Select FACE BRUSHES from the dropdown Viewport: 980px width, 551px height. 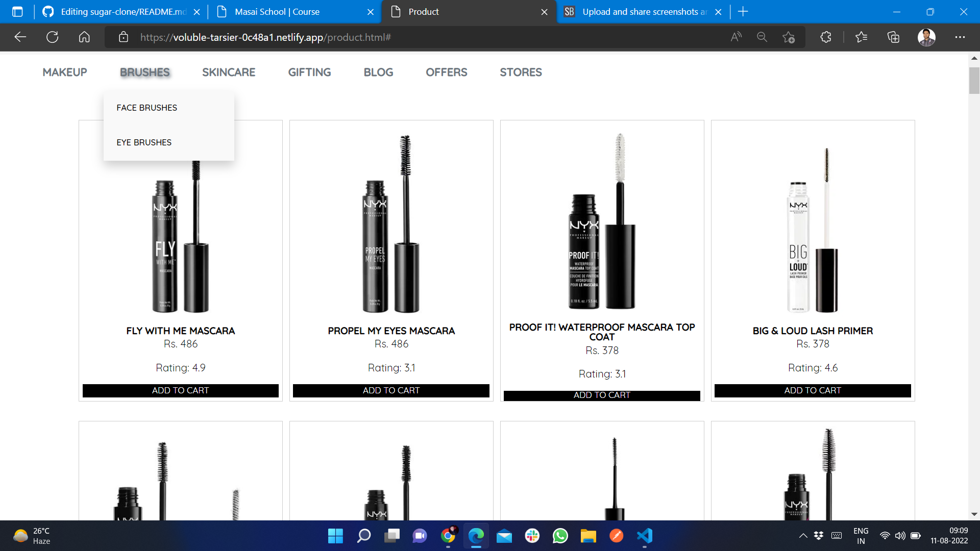[x=147, y=108]
